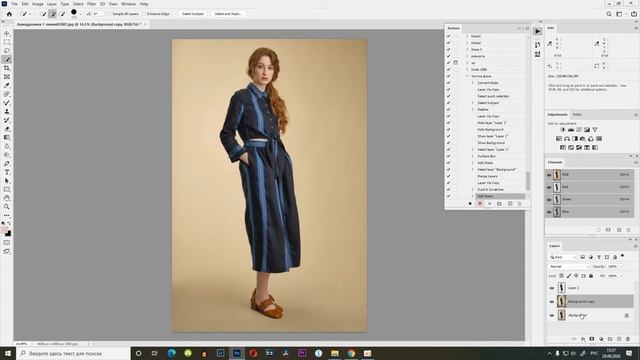The height and width of the screenshot is (360, 640).
Task: Select the History Brush tool
Action: (x=7, y=120)
